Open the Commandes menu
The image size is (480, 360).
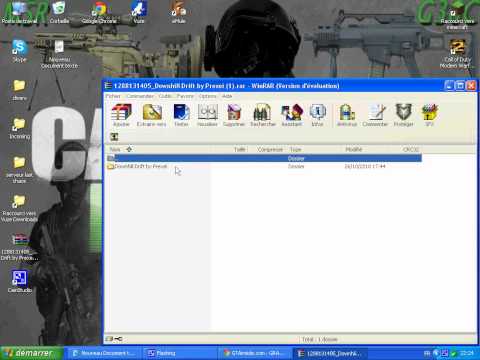140,96
